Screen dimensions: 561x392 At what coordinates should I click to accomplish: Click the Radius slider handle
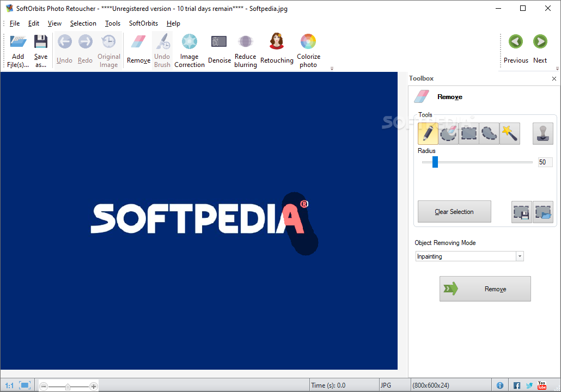[x=435, y=162]
